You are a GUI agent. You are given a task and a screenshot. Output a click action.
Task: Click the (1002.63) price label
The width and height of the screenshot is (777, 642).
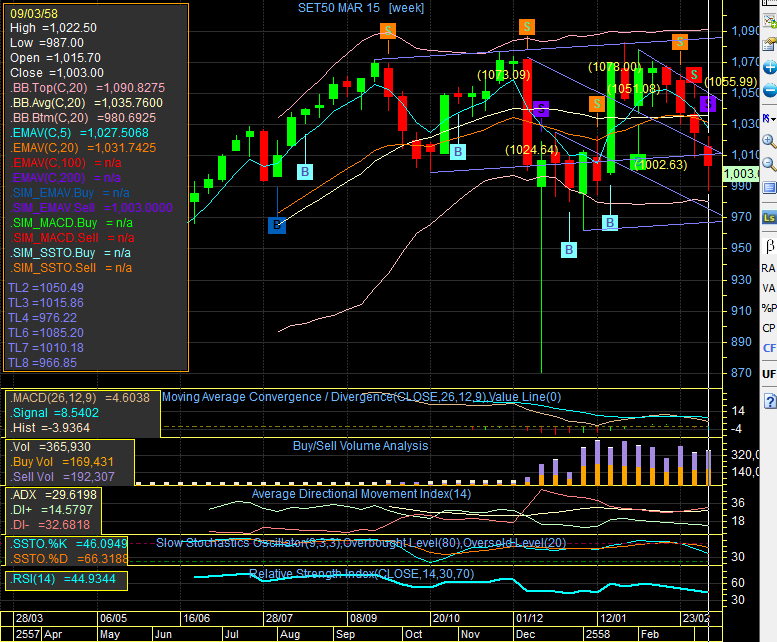click(661, 164)
